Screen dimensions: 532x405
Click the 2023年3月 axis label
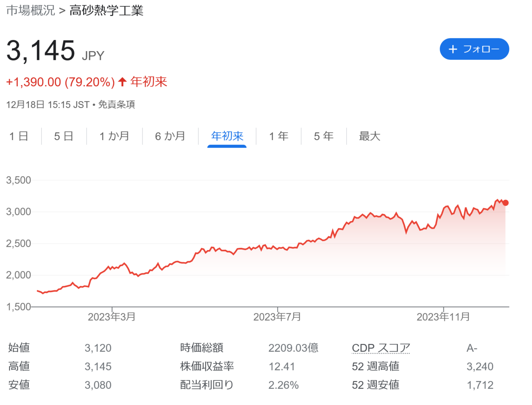112,317
